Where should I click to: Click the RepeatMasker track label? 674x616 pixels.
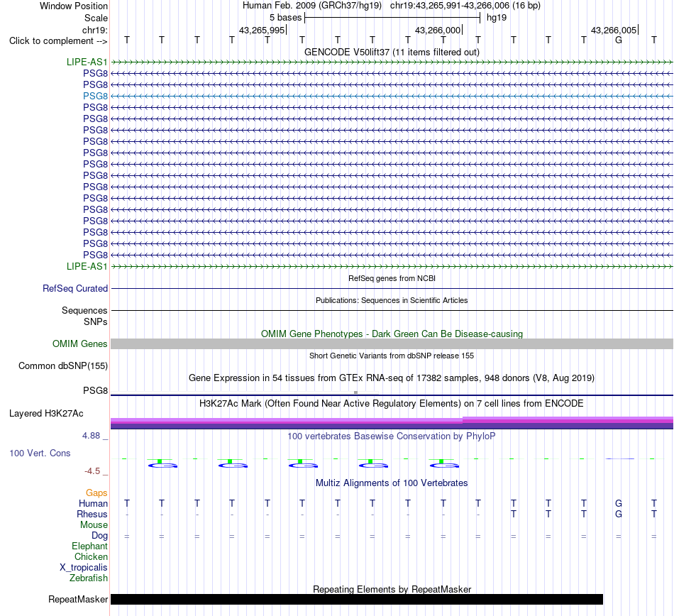(78, 599)
